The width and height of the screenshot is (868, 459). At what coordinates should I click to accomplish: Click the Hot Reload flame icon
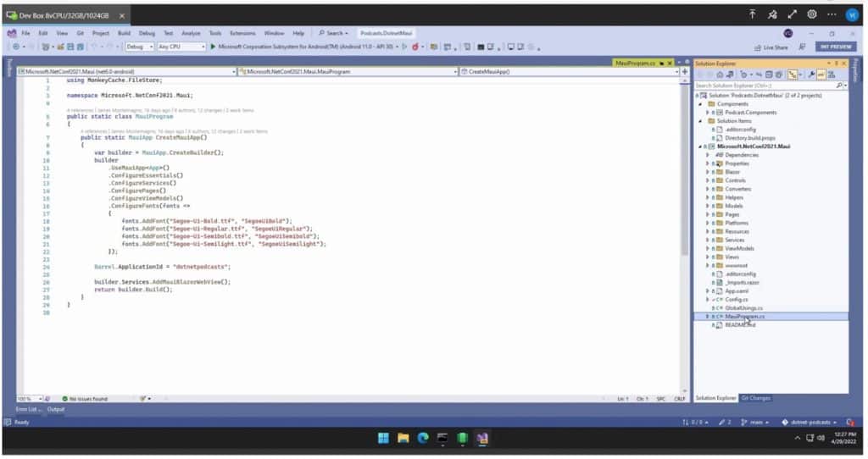415,47
